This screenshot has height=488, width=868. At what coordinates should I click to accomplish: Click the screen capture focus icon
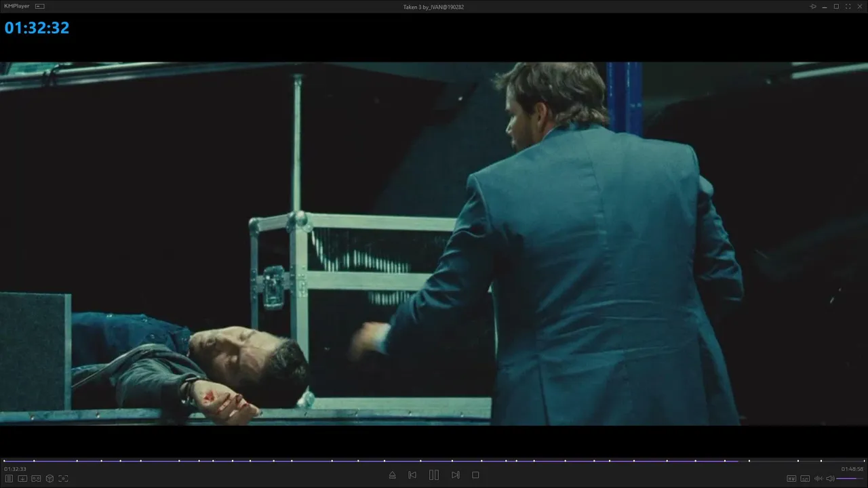63,479
